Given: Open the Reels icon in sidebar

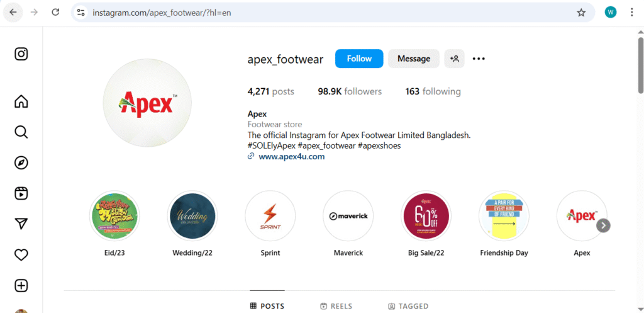Looking at the screenshot, I should pyautogui.click(x=21, y=193).
